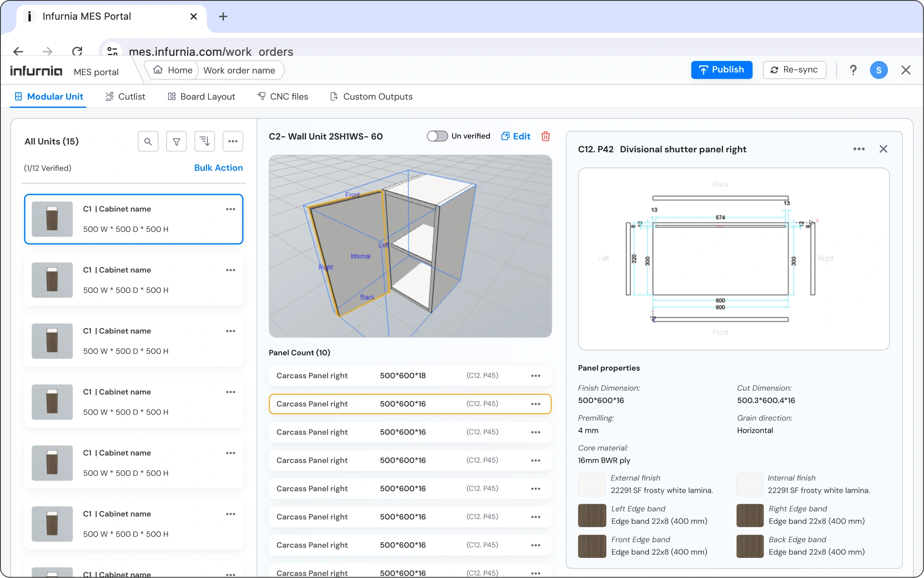Screen dimensions: 924x578
Task: Open more options beside the units sort icon
Action: 233,142
